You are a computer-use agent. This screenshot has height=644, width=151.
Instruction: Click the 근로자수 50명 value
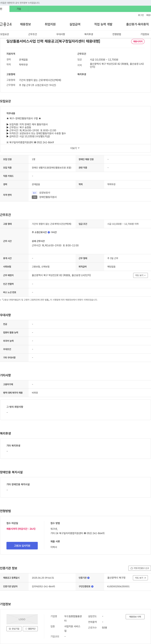coord(104,627)
